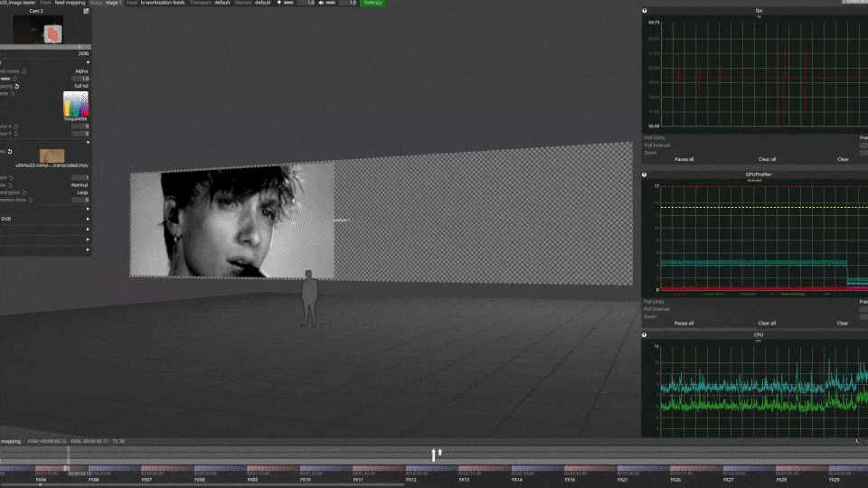Viewport: 868px width, 488px height.
Task: Adjust the layer brightness slider in Cam 2 panel
Action: pyautogui.click(x=5, y=80)
